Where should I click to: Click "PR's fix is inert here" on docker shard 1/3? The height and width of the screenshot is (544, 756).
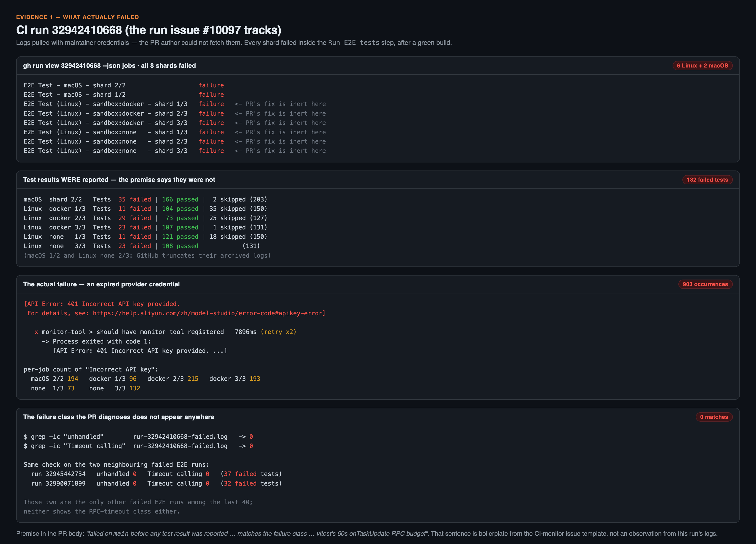[x=286, y=104]
